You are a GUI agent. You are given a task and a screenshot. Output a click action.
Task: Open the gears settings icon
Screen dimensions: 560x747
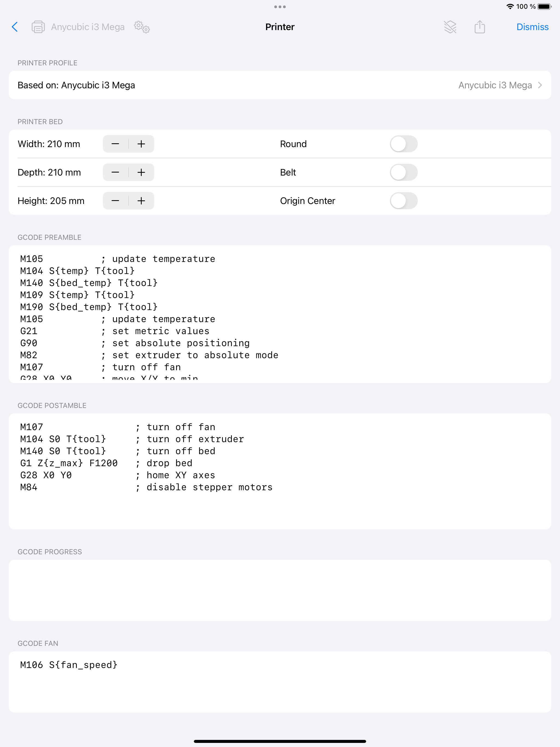[142, 27]
